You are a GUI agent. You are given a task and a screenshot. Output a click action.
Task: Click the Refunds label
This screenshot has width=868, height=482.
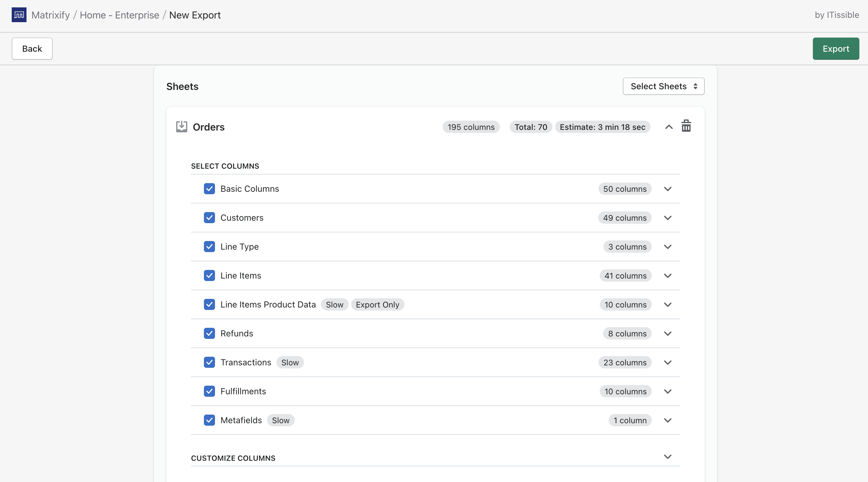click(237, 334)
